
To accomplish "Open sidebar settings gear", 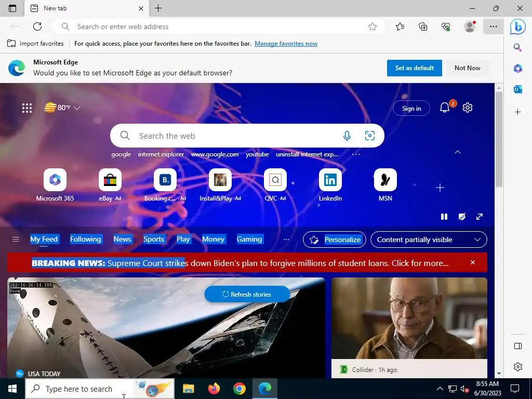I will pos(518,366).
